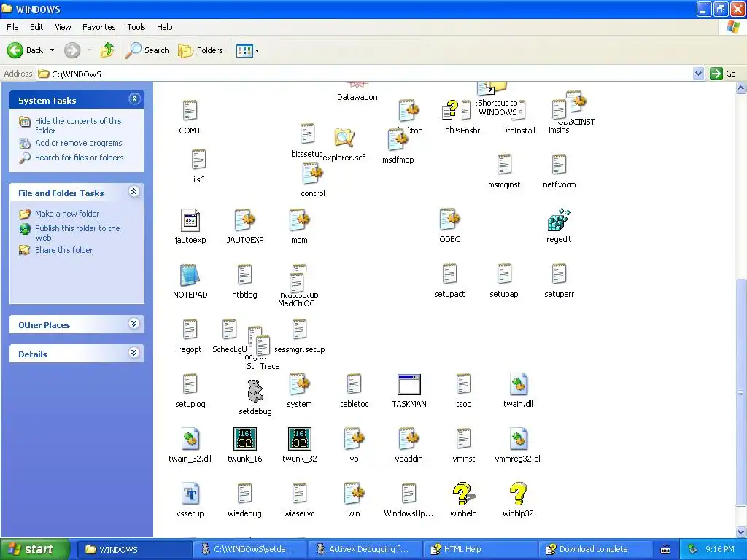This screenshot has height=560, width=747.
Task: Select the vssetup font-style icon
Action: [190, 494]
